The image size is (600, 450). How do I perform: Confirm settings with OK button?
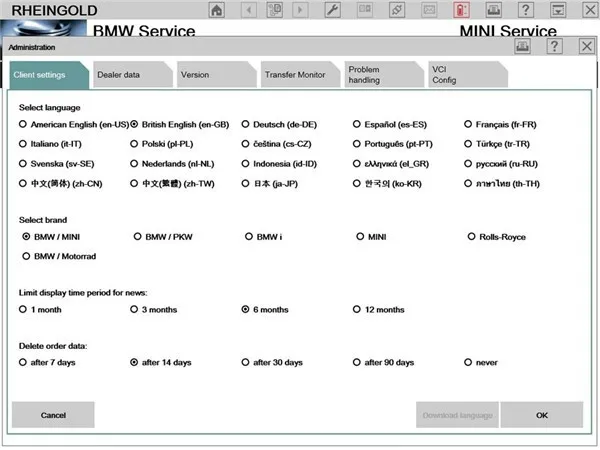click(542, 415)
